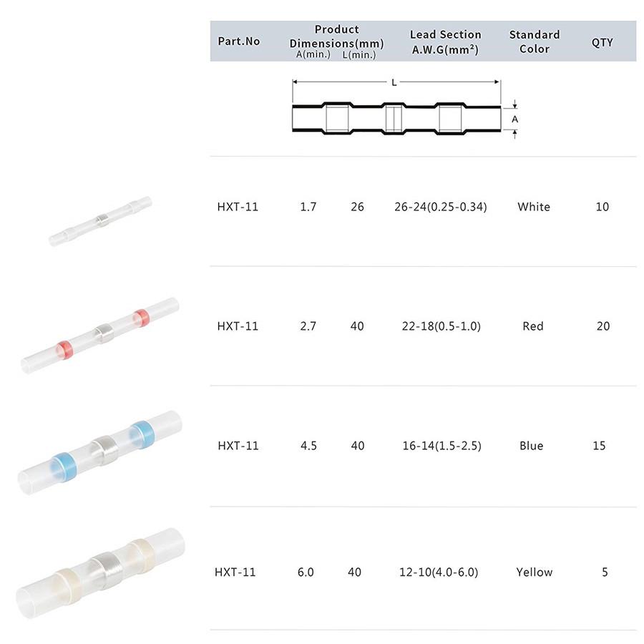Click the 12-10(4.0-6.0) wire gauge cell

[x=439, y=572]
